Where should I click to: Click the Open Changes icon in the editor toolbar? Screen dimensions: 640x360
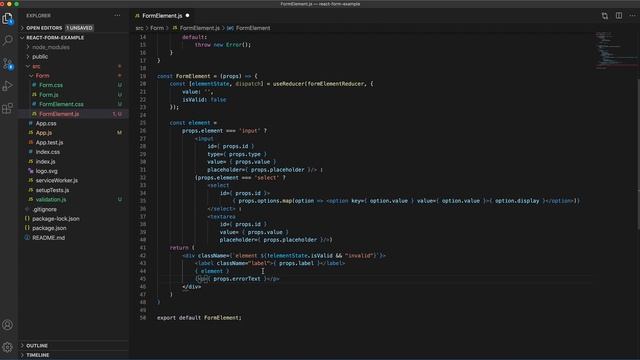604,16
